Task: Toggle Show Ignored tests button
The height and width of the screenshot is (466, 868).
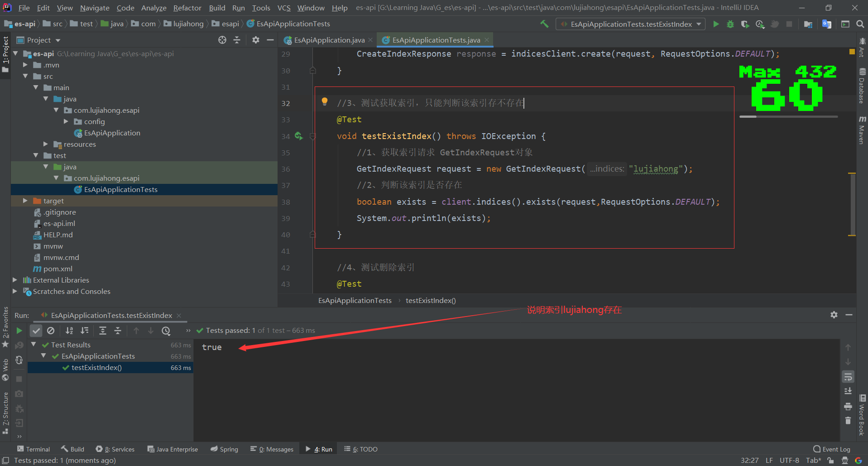Action: (51, 331)
